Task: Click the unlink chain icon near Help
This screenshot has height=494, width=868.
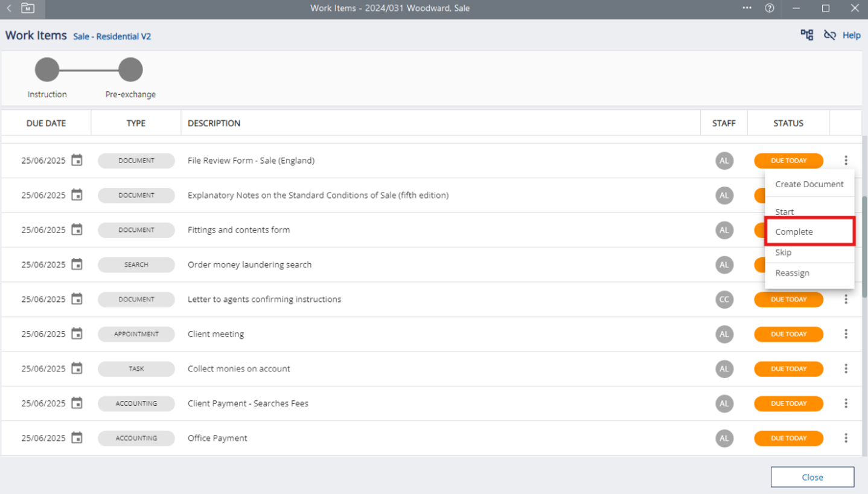Action: click(x=830, y=35)
